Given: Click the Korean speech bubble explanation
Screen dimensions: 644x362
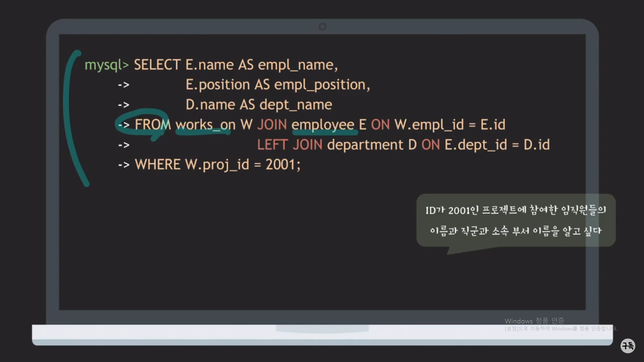Looking at the screenshot, I should pos(516,220).
